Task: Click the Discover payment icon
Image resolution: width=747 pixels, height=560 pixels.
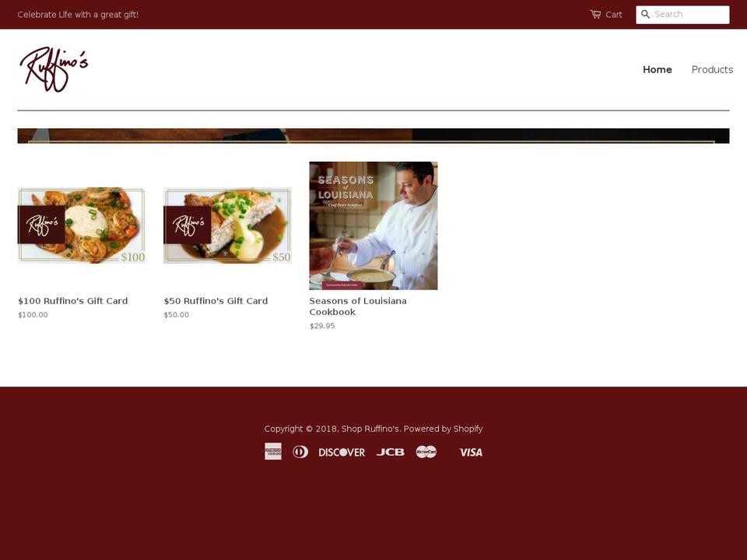Action: coord(342,452)
